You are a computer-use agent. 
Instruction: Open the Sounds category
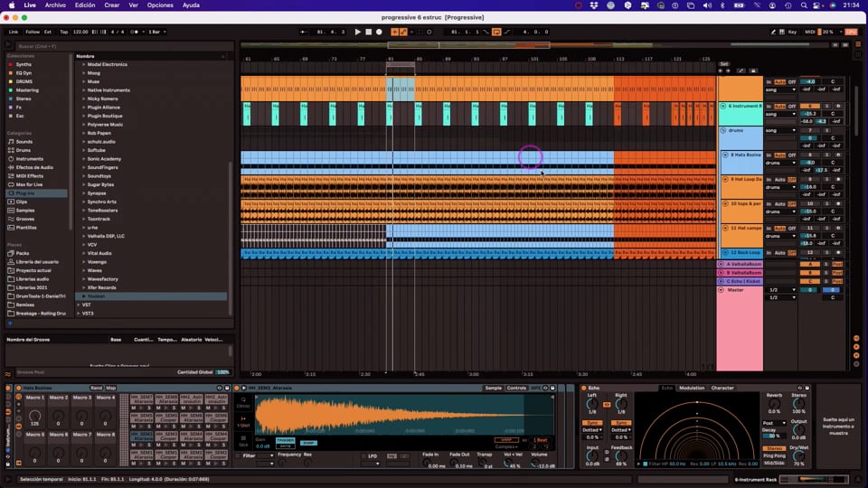click(x=24, y=142)
